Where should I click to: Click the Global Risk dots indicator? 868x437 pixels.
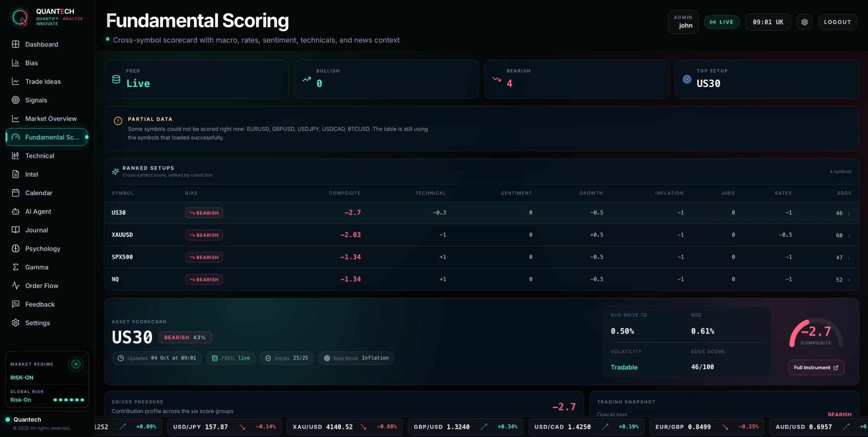(x=69, y=400)
